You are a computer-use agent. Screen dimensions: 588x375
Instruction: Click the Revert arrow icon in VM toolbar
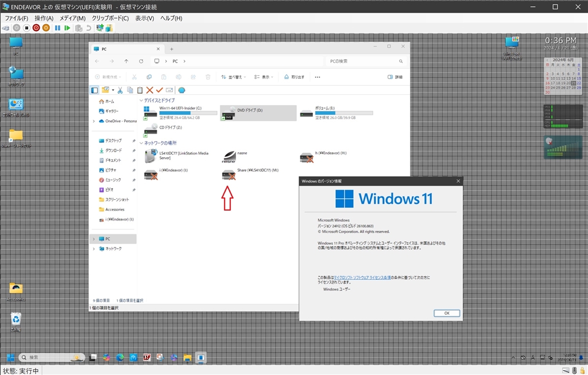pos(88,28)
